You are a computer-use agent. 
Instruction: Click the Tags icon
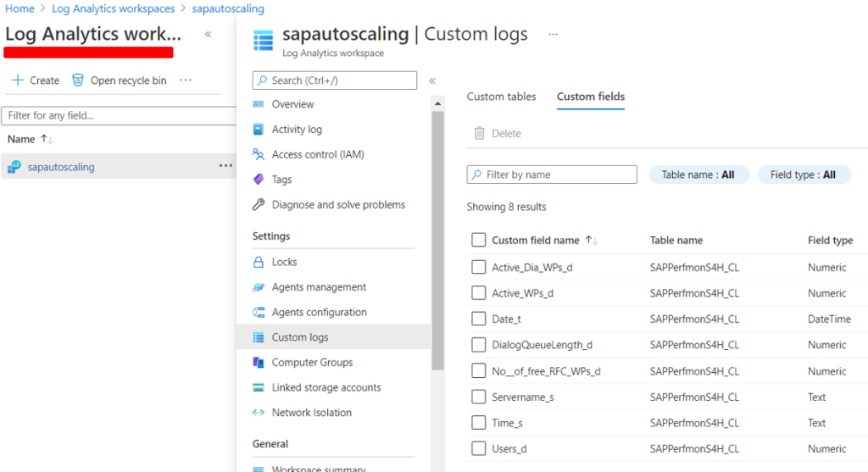pos(259,180)
